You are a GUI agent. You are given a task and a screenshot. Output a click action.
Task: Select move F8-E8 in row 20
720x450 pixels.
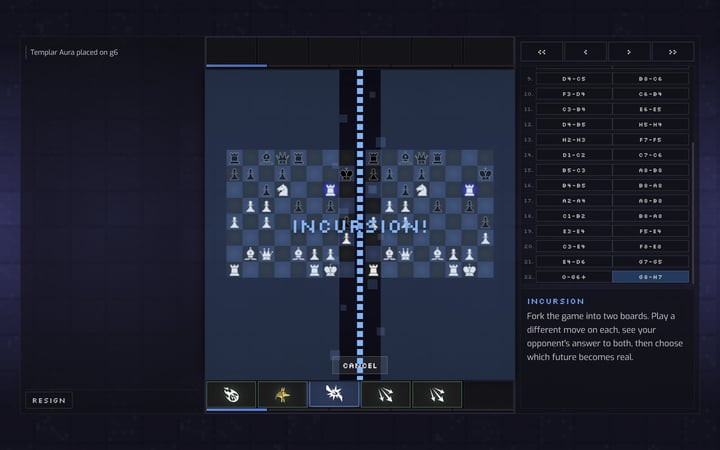pos(651,247)
